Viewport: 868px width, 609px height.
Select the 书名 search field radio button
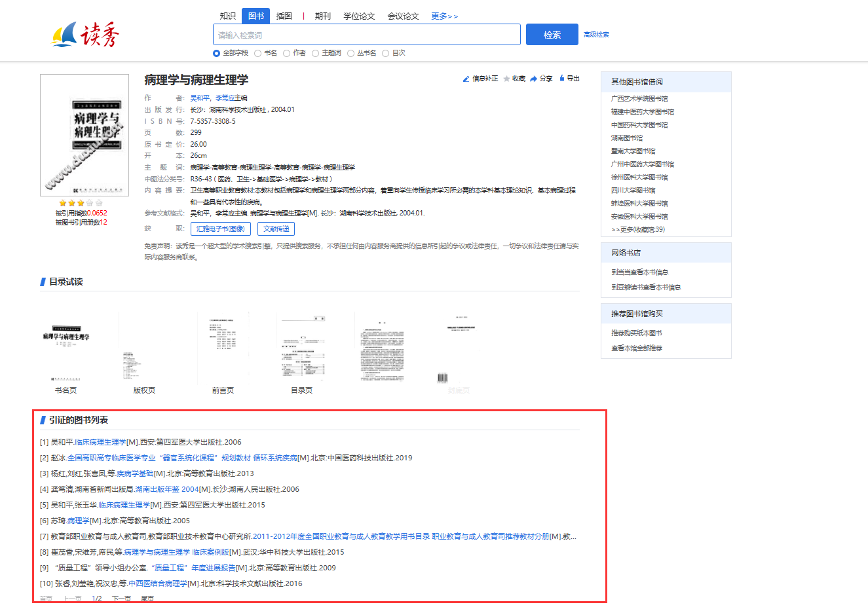pyautogui.click(x=258, y=54)
